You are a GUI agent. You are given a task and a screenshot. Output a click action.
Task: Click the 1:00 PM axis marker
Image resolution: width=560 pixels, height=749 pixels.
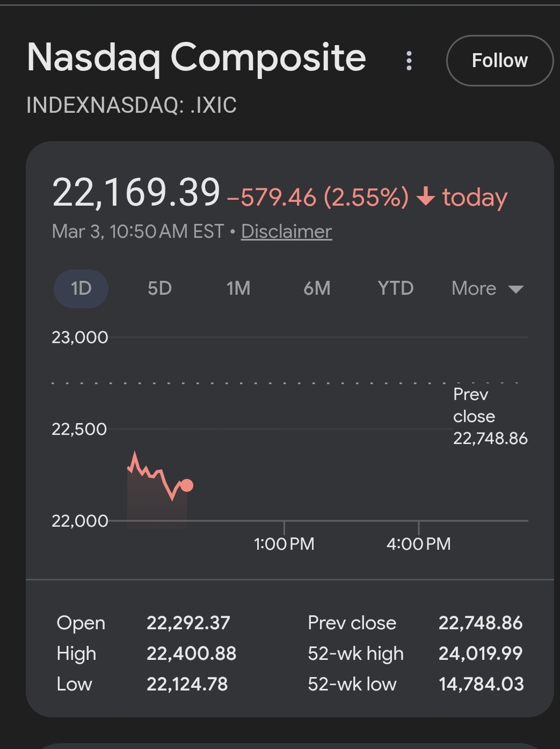(x=284, y=543)
